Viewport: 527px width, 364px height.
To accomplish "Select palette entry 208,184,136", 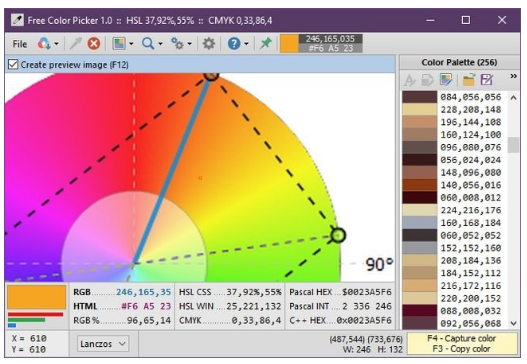I will tap(455, 261).
